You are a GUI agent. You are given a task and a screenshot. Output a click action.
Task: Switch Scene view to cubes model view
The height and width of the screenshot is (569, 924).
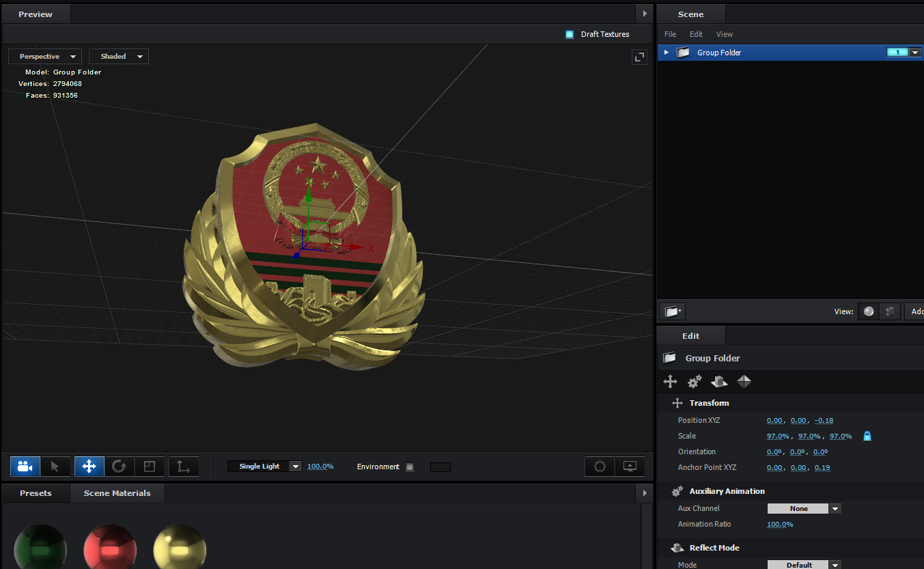click(890, 311)
